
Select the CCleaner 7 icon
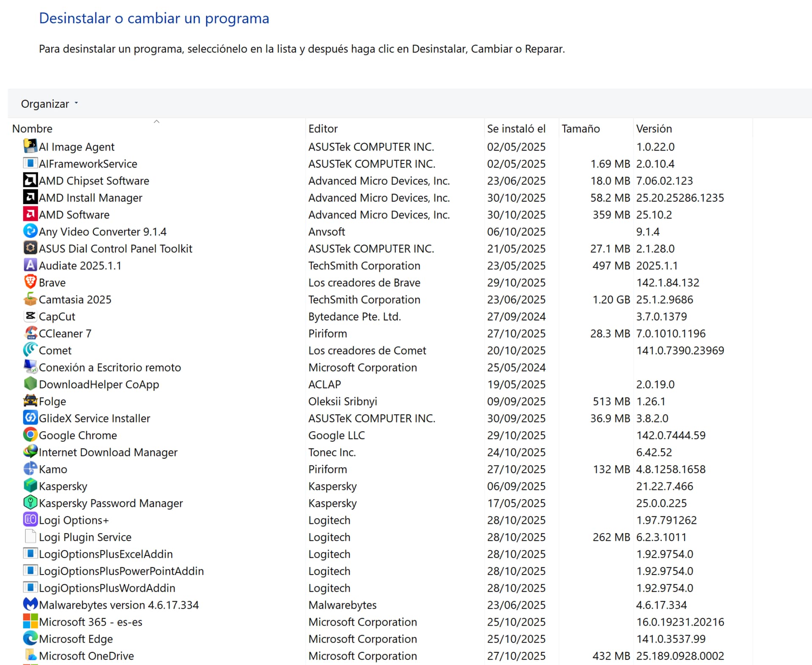(x=30, y=333)
